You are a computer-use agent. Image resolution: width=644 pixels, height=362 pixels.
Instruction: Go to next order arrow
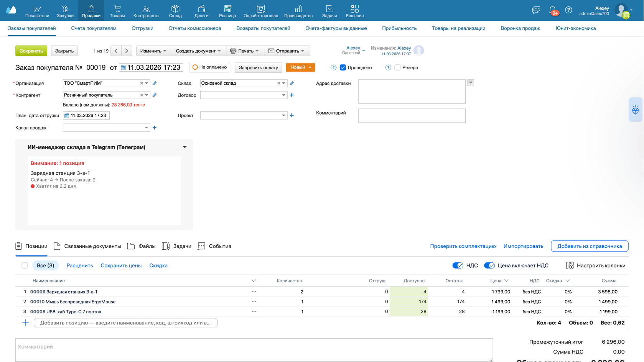click(x=127, y=51)
